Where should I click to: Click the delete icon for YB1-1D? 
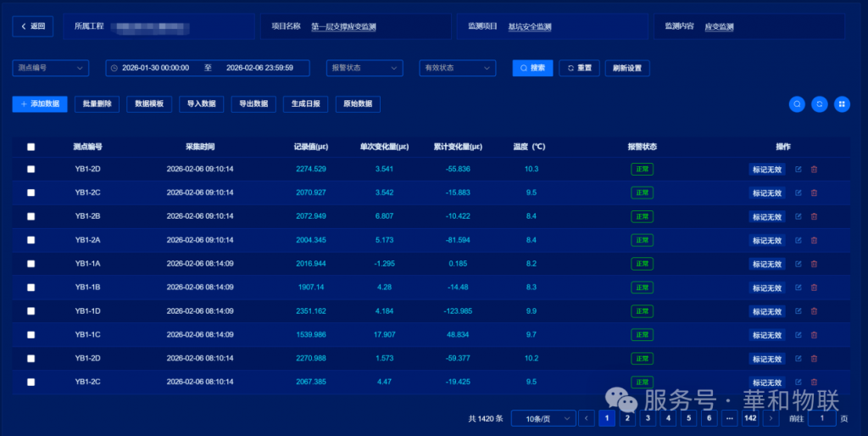814,310
